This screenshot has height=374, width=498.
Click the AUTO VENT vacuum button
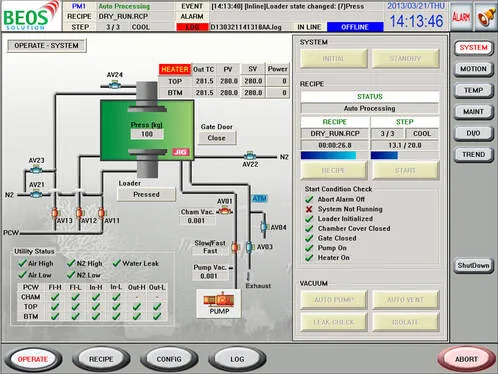pyautogui.click(x=405, y=300)
